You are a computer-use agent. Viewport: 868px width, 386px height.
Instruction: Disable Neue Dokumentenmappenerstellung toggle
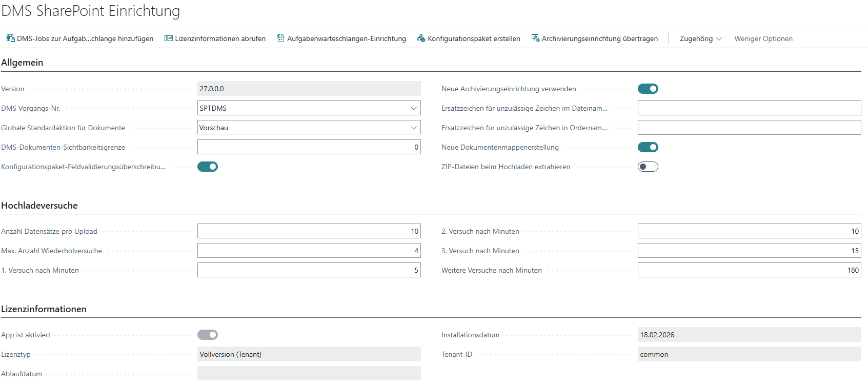coord(648,147)
